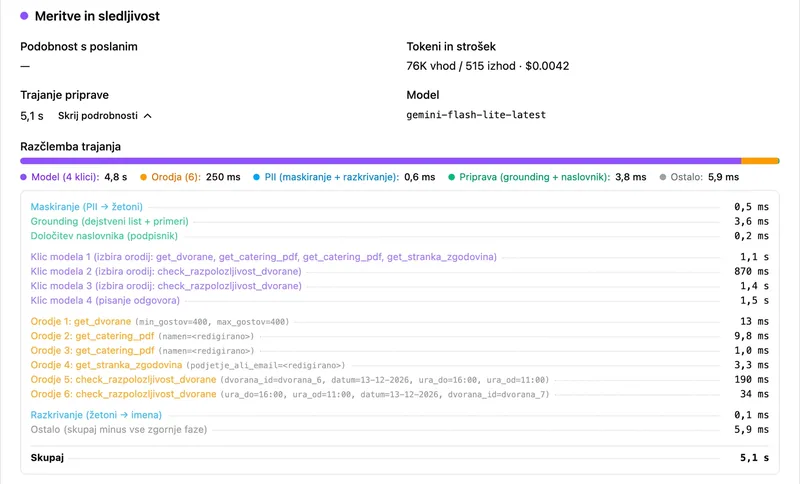Select the '4,8 s' Model legend value

(116, 177)
